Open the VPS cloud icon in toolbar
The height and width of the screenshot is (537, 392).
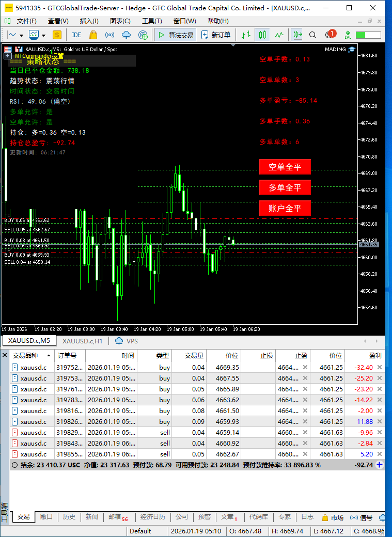[x=126, y=35]
